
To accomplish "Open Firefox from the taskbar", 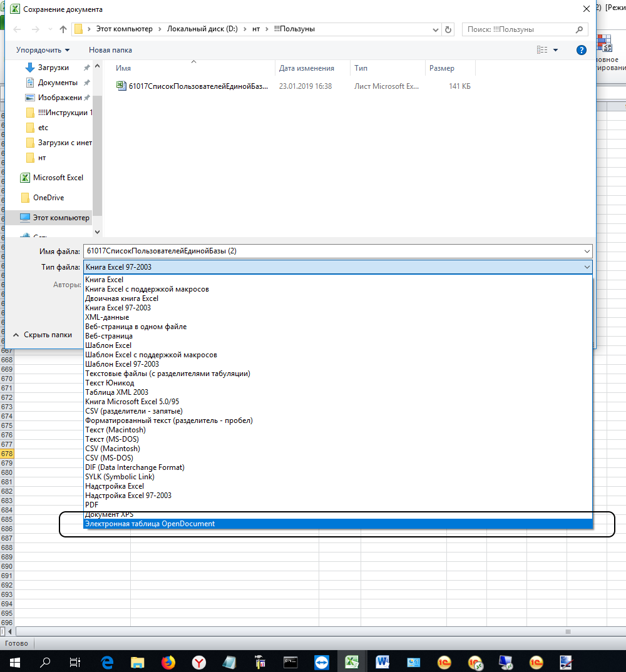I will pyautogui.click(x=168, y=662).
